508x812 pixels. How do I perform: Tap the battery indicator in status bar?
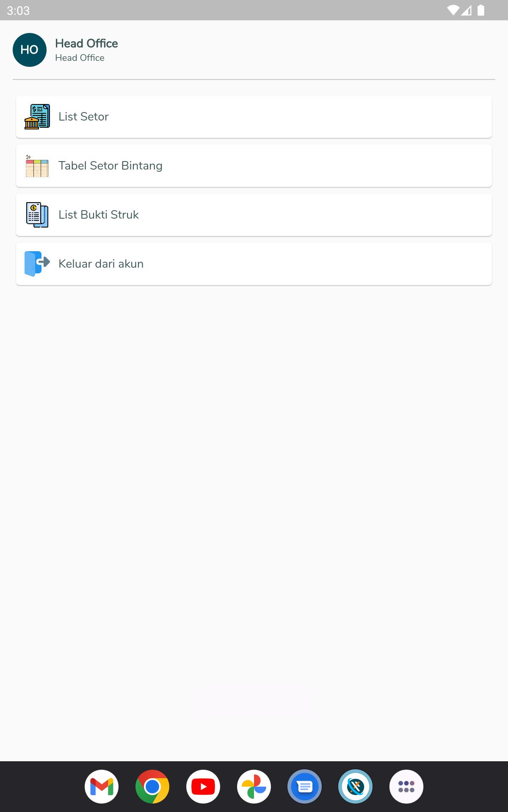(x=481, y=10)
